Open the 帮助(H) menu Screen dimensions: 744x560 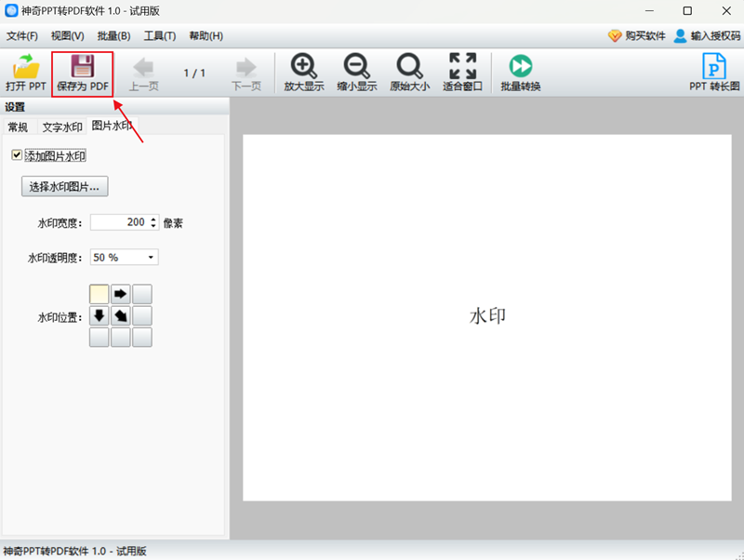point(206,36)
